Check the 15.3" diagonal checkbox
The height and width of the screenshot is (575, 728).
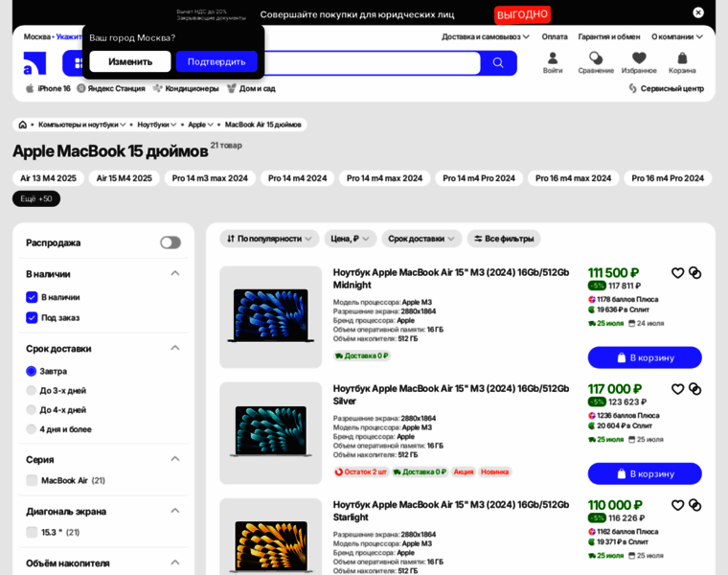[x=32, y=532]
